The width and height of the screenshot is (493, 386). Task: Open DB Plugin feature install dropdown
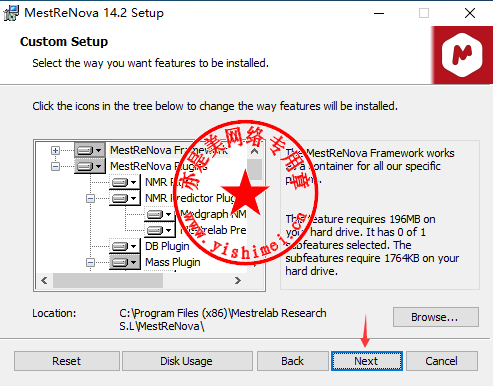pyautogui.click(x=125, y=246)
